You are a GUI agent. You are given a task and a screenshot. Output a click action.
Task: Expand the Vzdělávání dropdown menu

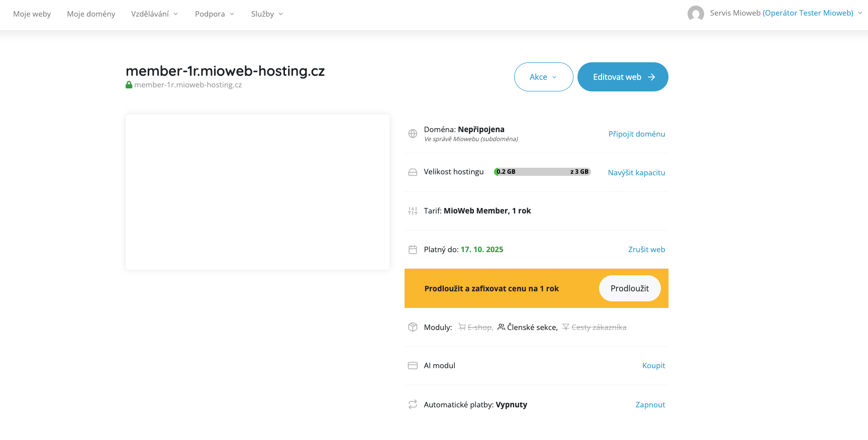pos(154,14)
